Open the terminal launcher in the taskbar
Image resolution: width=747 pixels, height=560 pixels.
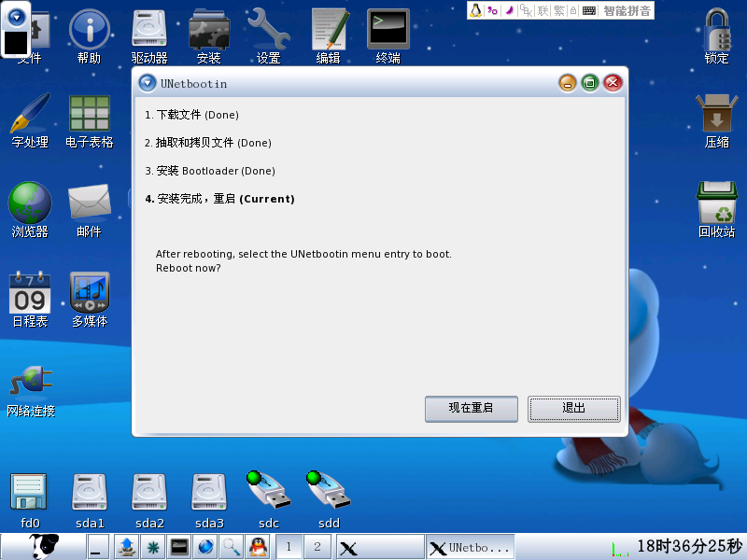coord(179,547)
